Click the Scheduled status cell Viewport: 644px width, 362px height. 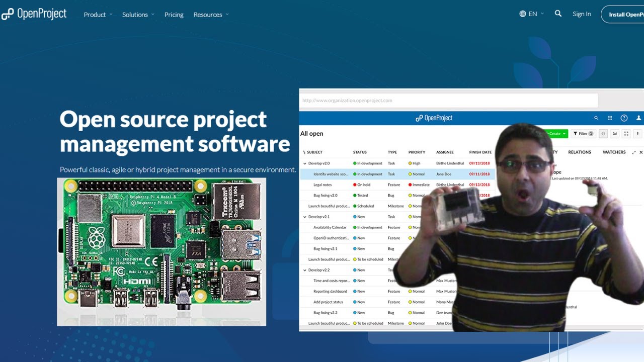coord(363,206)
